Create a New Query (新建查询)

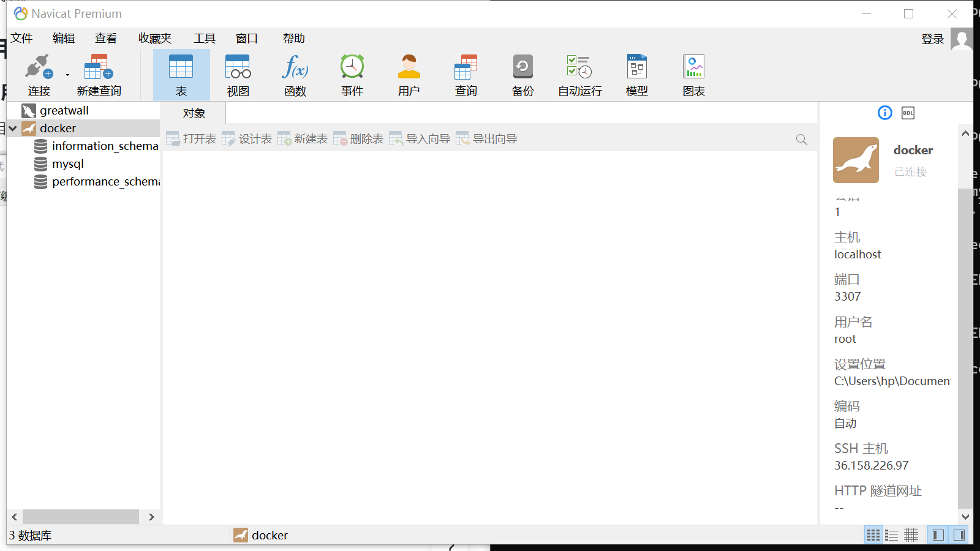(99, 75)
